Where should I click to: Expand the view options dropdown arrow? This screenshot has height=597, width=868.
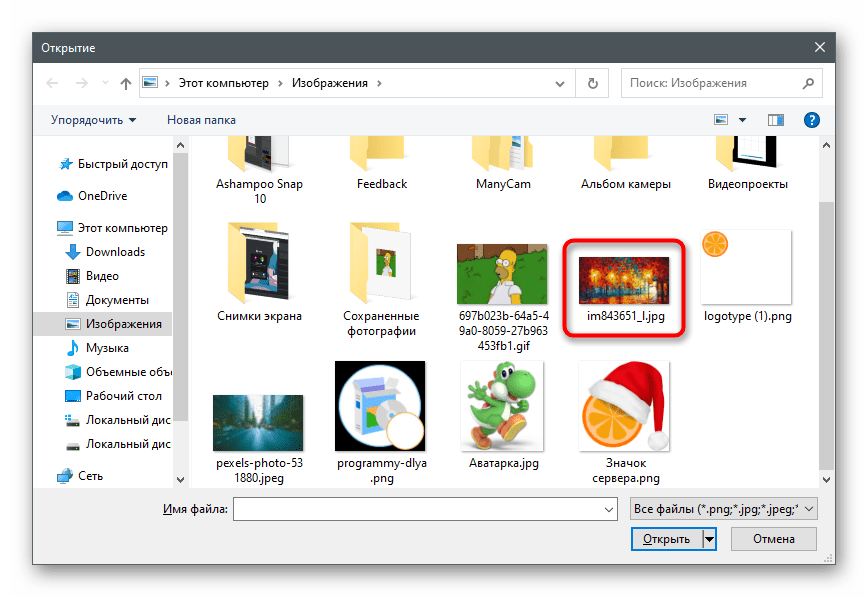742,120
